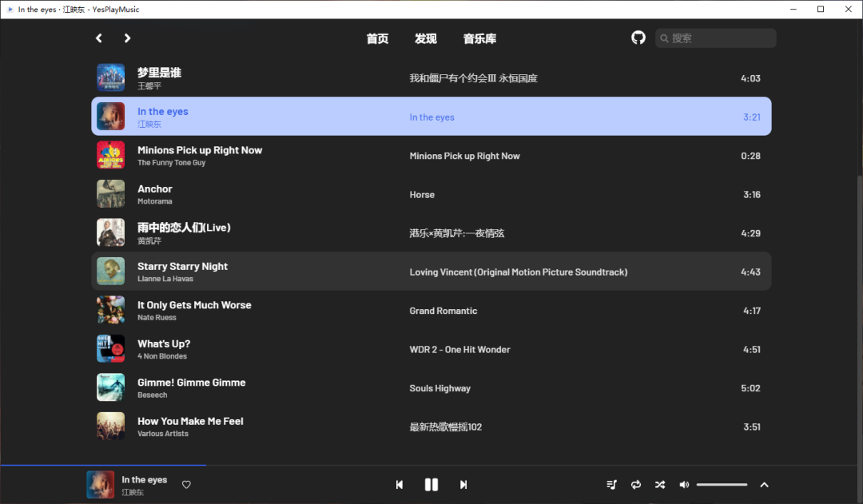Open the GitHub repository icon
This screenshot has height=504, width=863.
(638, 38)
